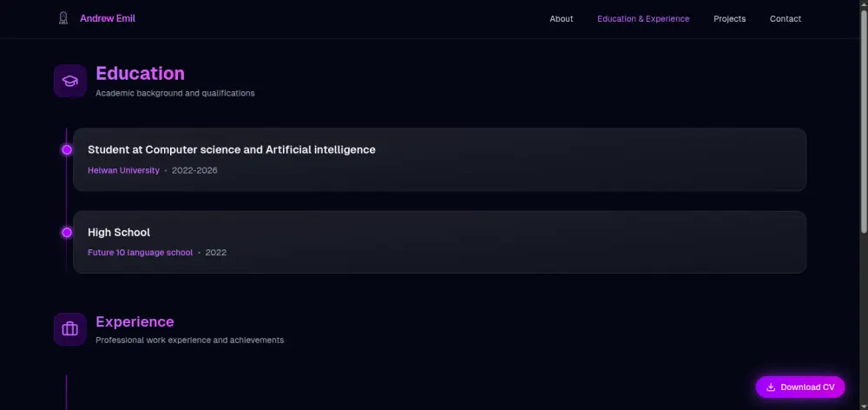Select the Computer science education card

pyautogui.click(x=521, y=160)
